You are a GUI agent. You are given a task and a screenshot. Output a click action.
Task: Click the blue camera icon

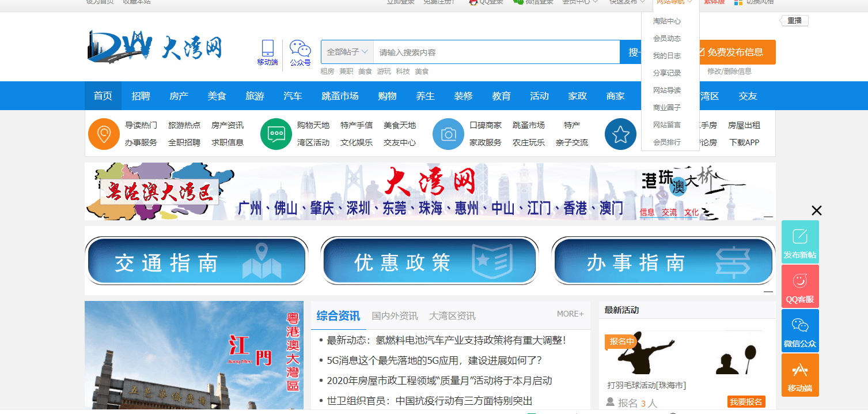(x=448, y=134)
